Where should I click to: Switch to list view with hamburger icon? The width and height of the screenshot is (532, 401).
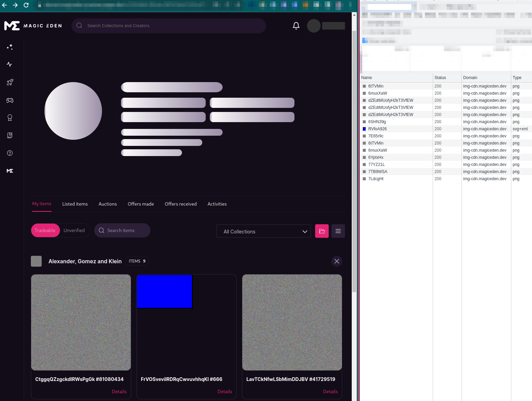[x=338, y=231]
